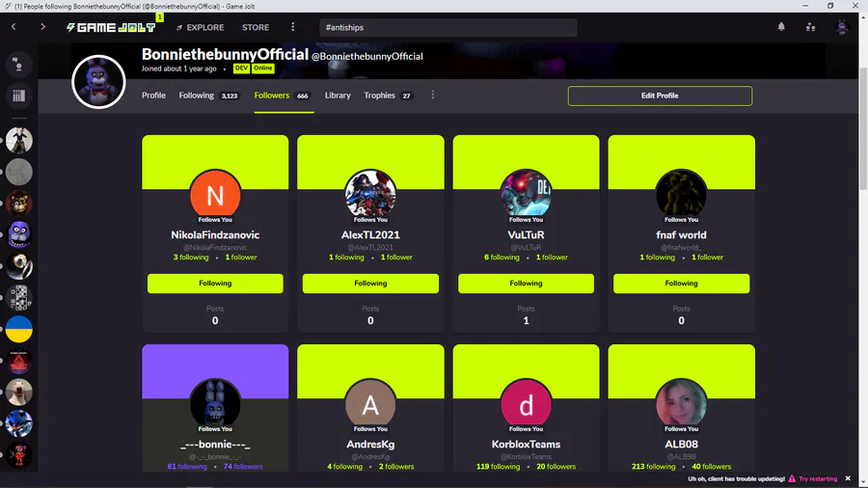The height and width of the screenshot is (488, 868).
Task: Open AlexTL2021's avatar
Action: pos(370,195)
